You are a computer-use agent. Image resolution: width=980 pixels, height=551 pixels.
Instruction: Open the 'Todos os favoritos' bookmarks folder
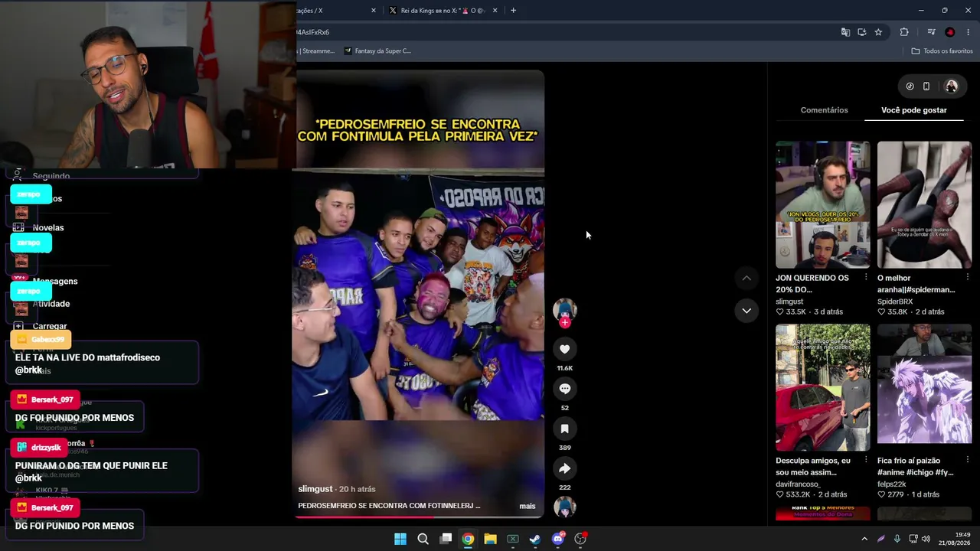(942, 51)
